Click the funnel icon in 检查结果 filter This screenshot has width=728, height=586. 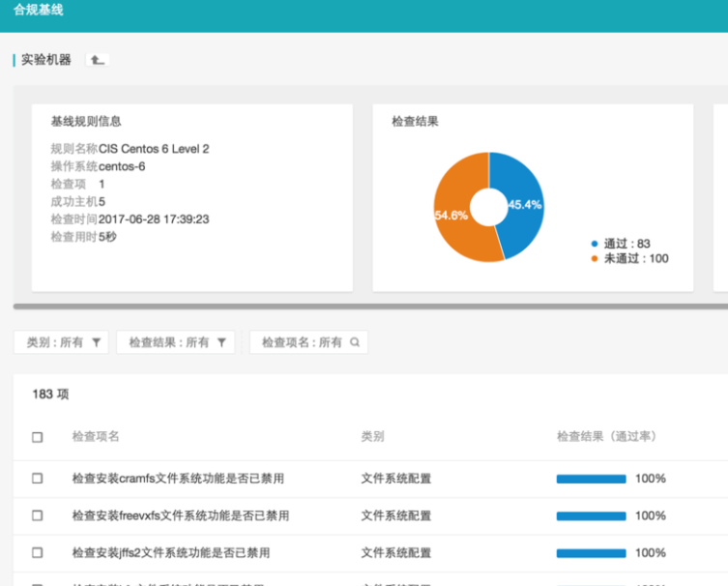point(221,342)
